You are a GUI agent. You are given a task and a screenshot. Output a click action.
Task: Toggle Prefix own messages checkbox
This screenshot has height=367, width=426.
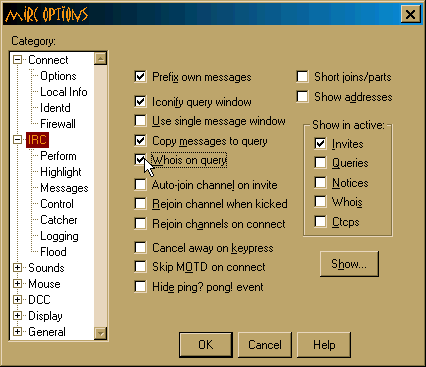click(140, 77)
